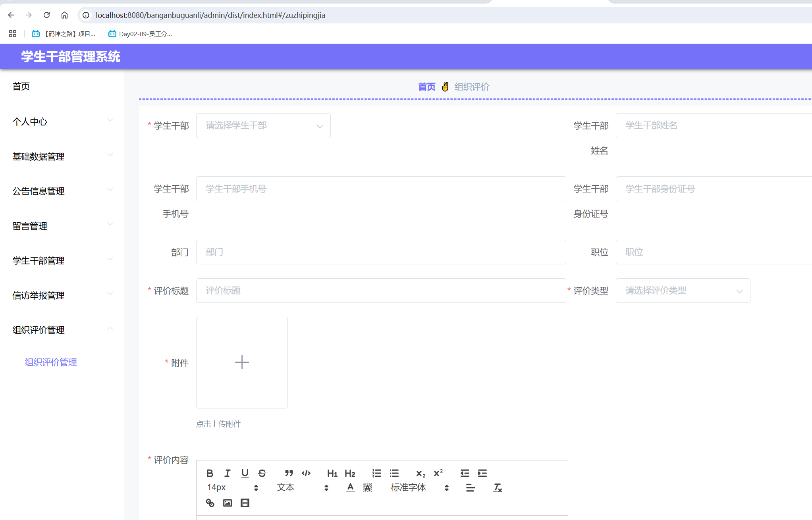Open 组织评价管理 submenu item
This screenshot has height=520, width=812.
click(51, 362)
